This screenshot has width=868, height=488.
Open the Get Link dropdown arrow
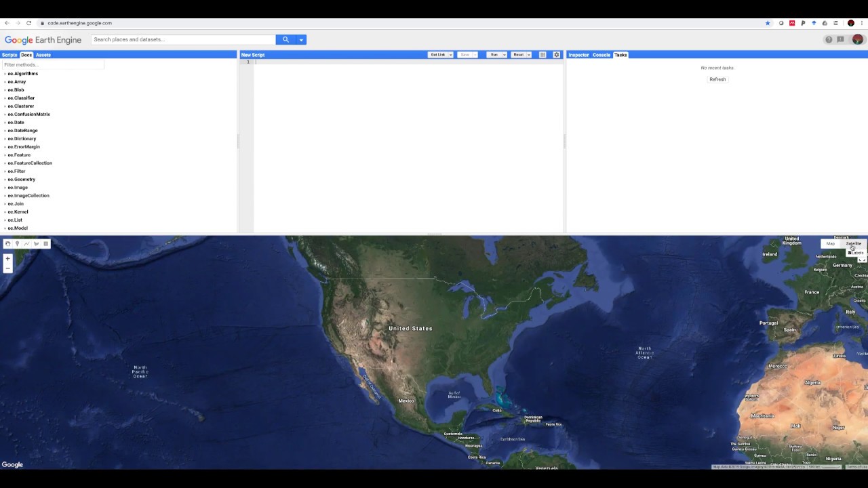450,55
